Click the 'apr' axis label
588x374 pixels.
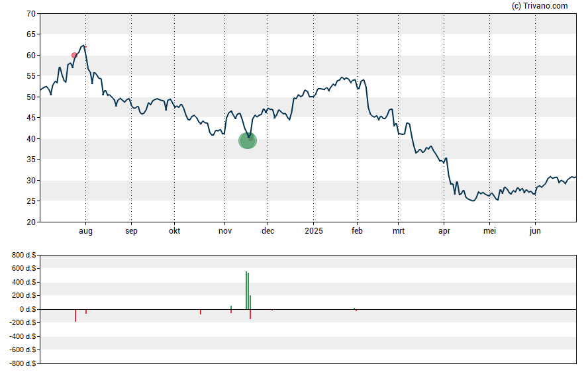[444, 231]
